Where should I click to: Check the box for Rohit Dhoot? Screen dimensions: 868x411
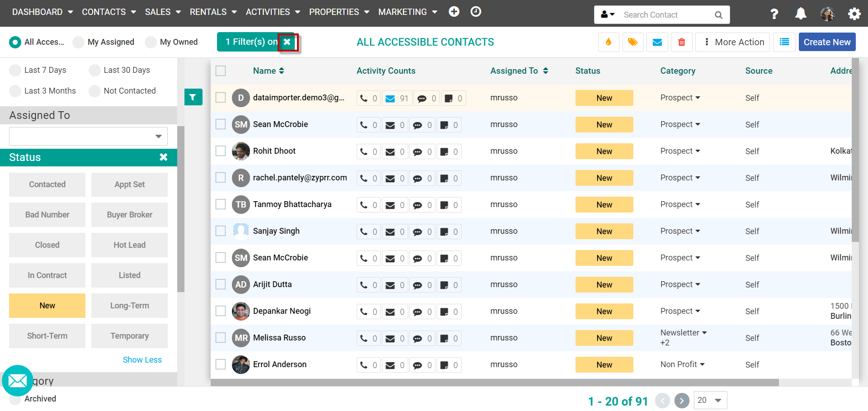(x=221, y=151)
